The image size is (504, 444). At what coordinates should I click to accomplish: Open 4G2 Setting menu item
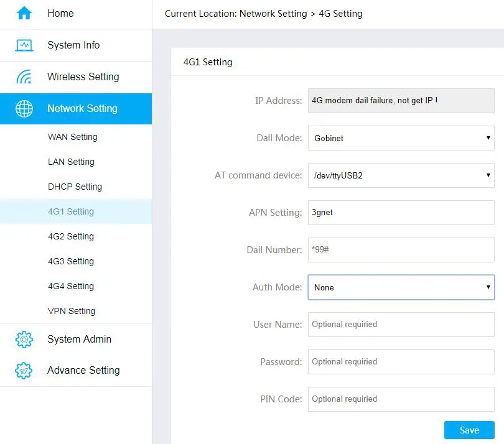click(x=71, y=236)
